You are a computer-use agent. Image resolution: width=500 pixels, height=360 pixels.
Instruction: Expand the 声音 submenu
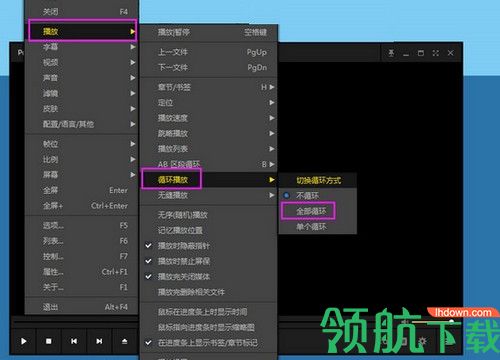click(x=82, y=78)
